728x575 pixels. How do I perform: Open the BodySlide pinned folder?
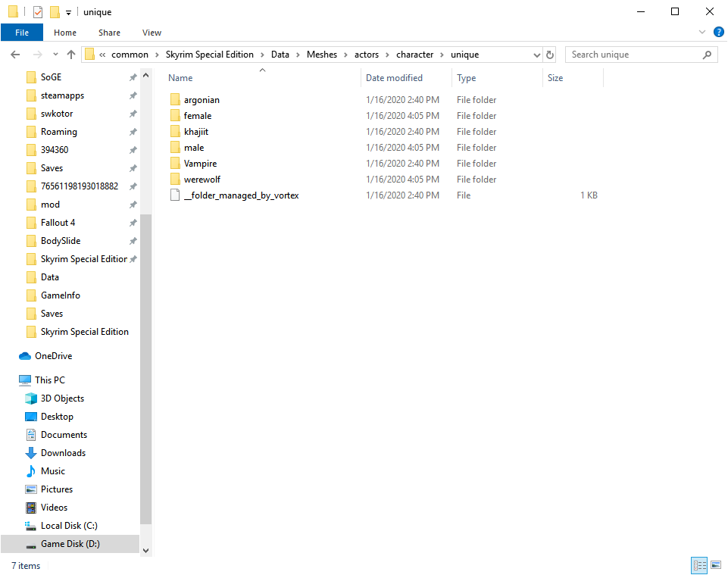point(61,241)
